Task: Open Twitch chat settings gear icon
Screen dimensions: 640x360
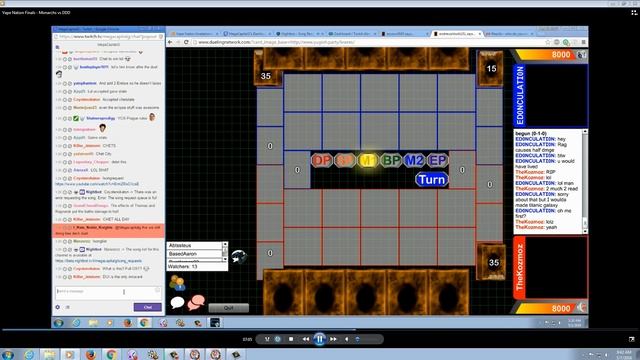Action: pos(58,307)
